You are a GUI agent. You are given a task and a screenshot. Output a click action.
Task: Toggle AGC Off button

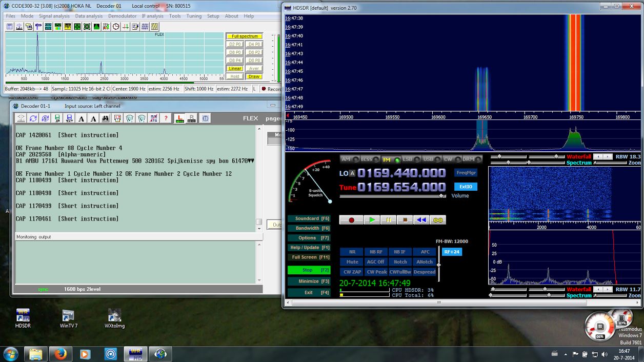[376, 262]
